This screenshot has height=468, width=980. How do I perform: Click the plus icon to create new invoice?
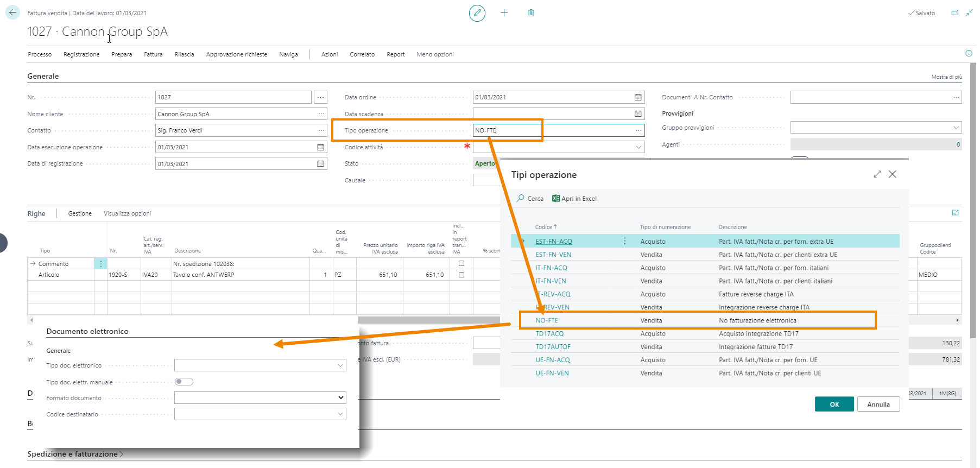(504, 13)
